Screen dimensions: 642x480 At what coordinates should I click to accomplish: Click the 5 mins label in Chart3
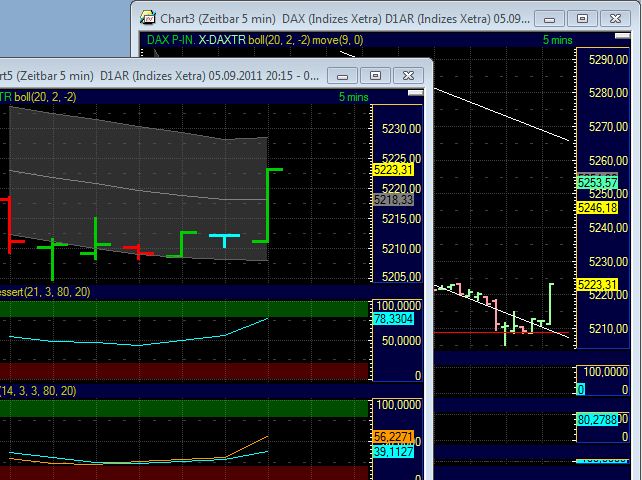coord(557,40)
